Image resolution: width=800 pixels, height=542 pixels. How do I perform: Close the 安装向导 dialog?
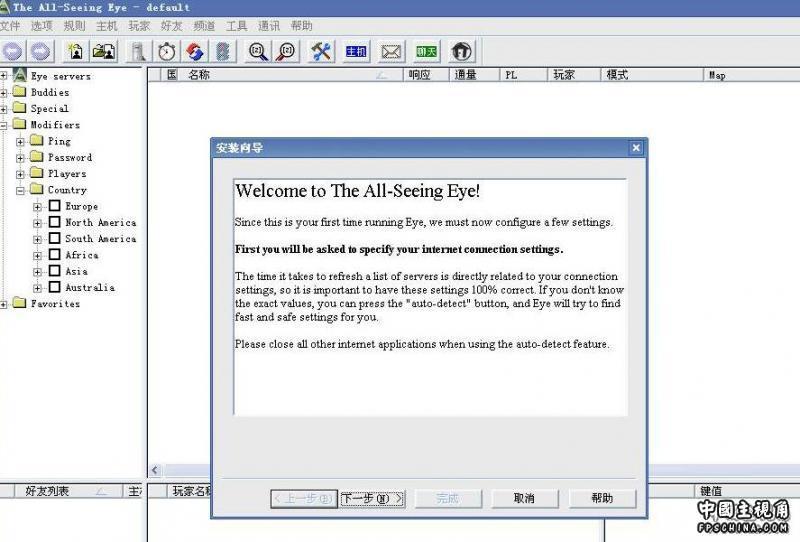tap(636, 148)
